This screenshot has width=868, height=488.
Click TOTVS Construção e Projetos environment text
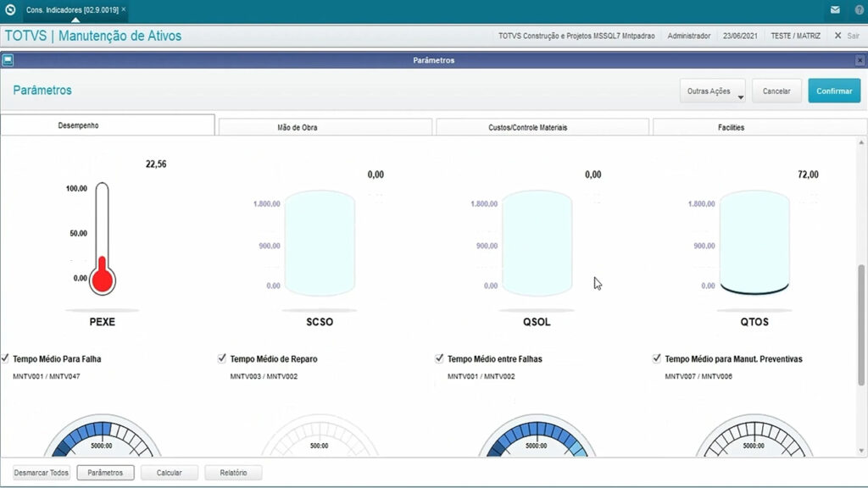tap(576, 36)
